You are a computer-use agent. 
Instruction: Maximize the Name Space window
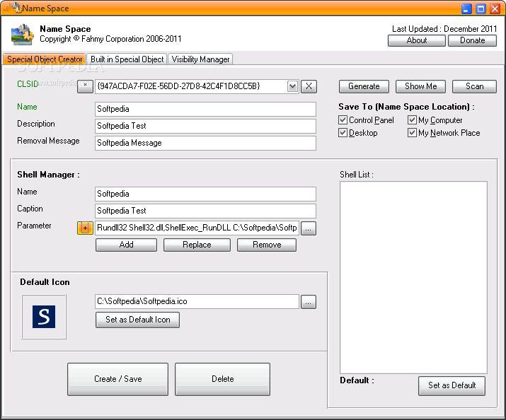(481, 8)
